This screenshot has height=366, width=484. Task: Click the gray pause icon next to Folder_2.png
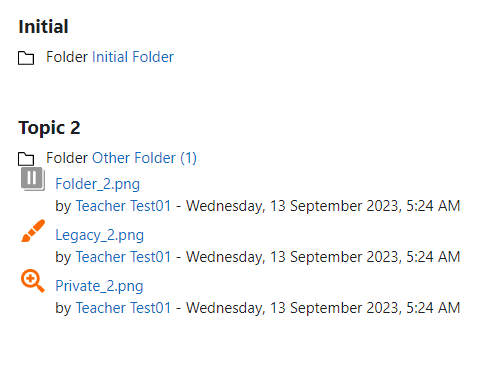(x=33, y=179)
